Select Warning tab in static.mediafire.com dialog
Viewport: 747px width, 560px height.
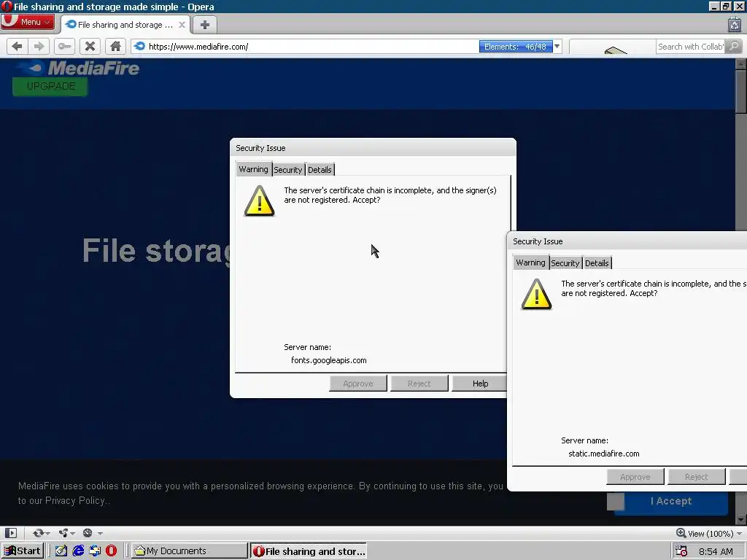(531, 262)
